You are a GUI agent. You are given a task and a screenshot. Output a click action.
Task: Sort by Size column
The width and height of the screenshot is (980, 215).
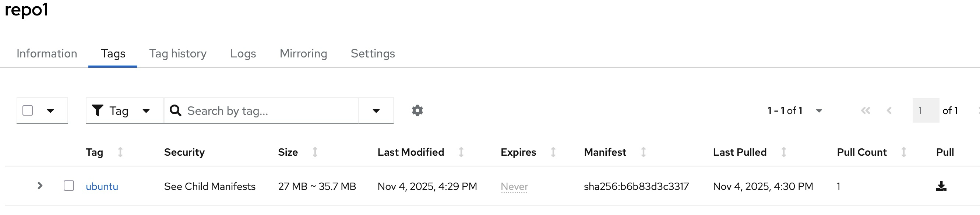[x=315, y=152]
